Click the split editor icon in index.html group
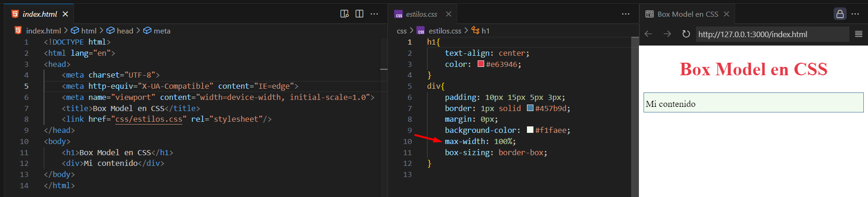The width and height of the screenshot is (868, 197). coord(359,14)
